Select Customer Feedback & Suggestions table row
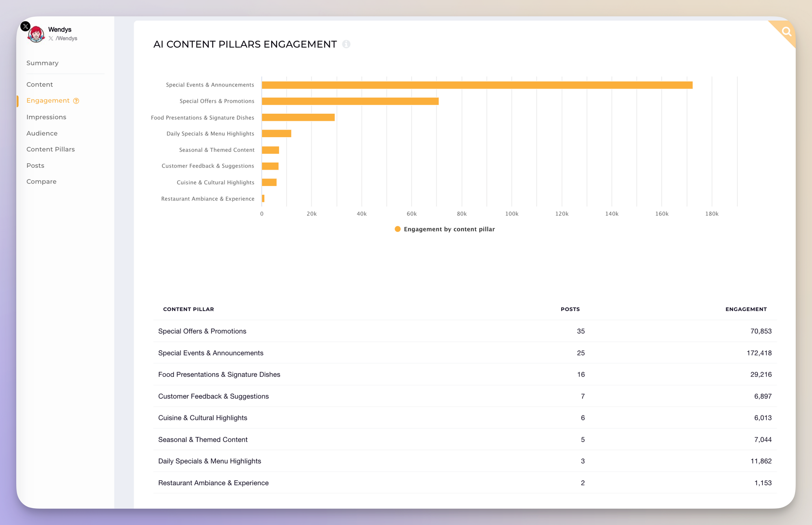This screenshot has height=525, width=812. click(465, 396)
